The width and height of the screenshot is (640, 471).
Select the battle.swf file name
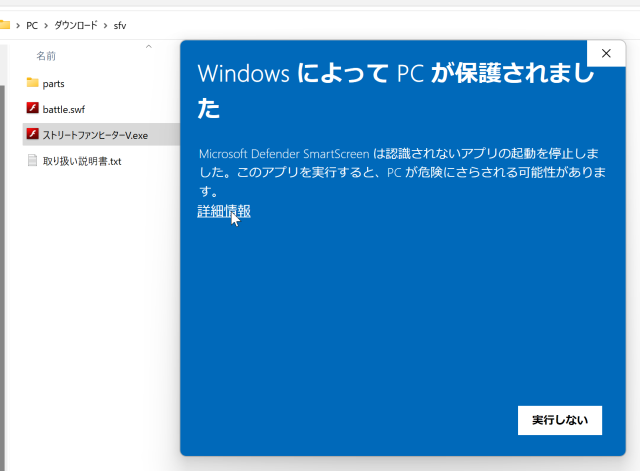pyautogui.click(x=64, y=108)
